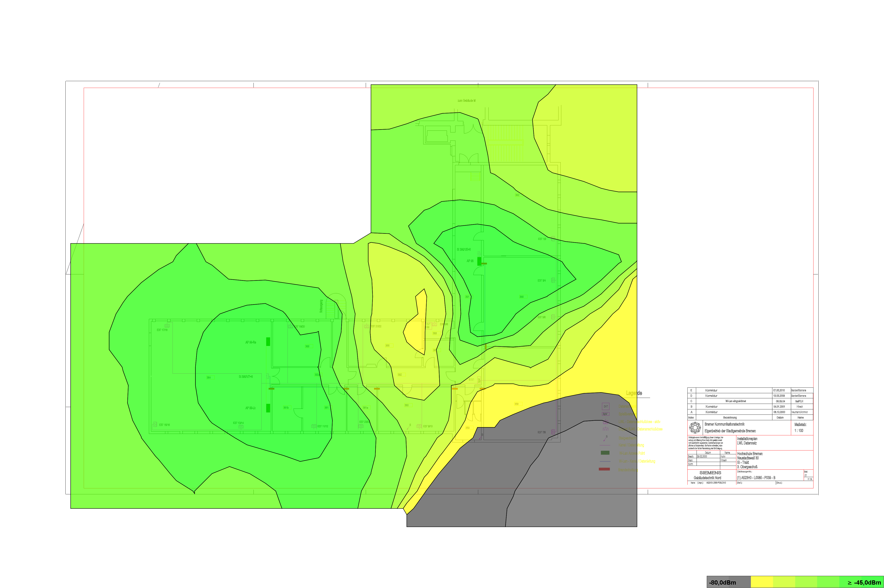Click the AP 99-Lk access point marker
Screen dimensions: 884x588
268,408
